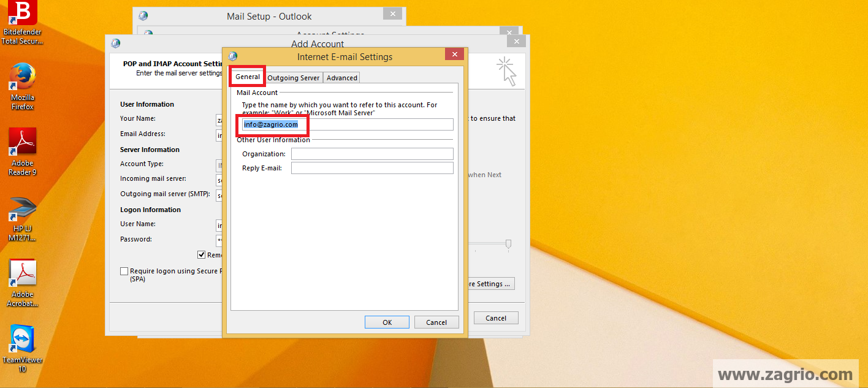Click the mail-to-keep-offline slider handle
Viewport: 868px width, 388px height.
[508, 244]
